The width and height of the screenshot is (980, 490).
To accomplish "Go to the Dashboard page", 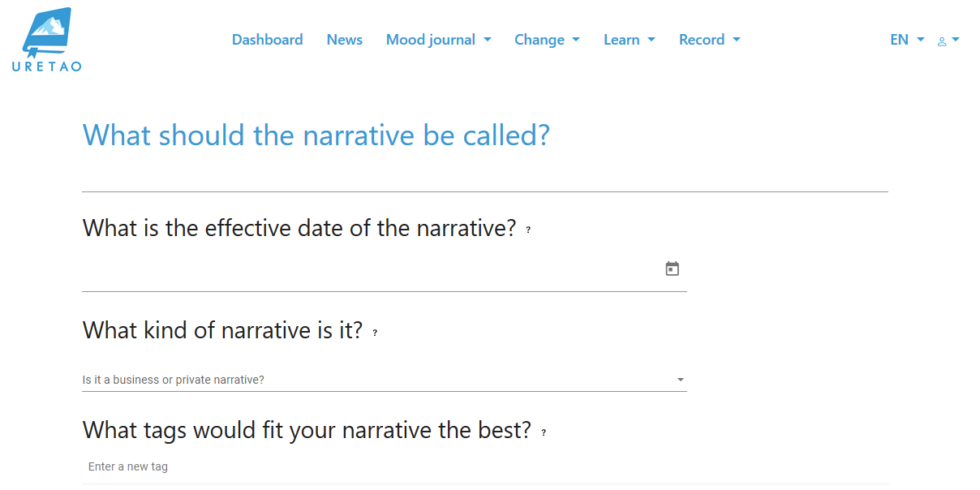I will 267,40.
